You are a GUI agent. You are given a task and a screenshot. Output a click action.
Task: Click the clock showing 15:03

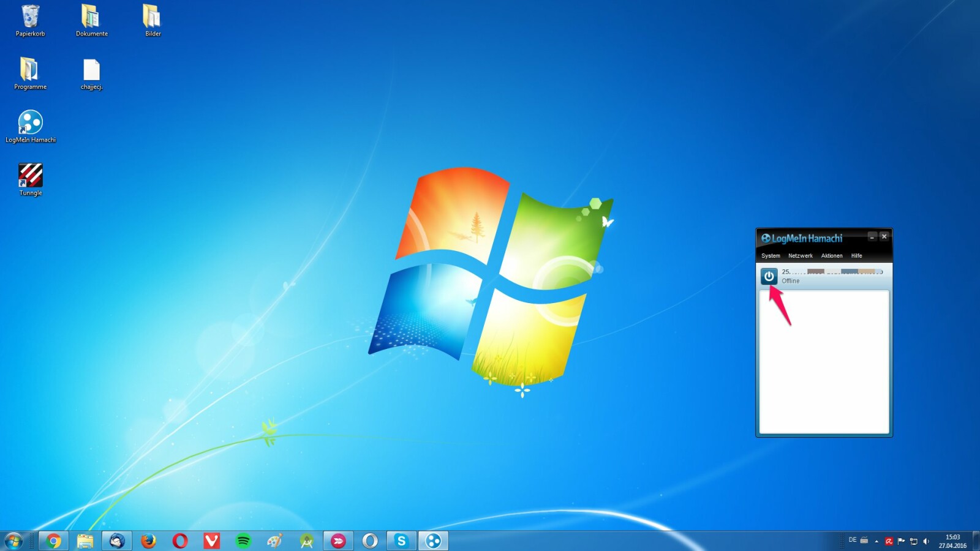coord(952,541)
